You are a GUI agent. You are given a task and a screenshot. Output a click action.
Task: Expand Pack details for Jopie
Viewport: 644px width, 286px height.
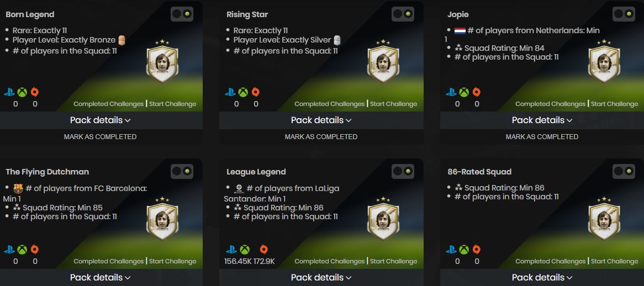coord(542,120)
